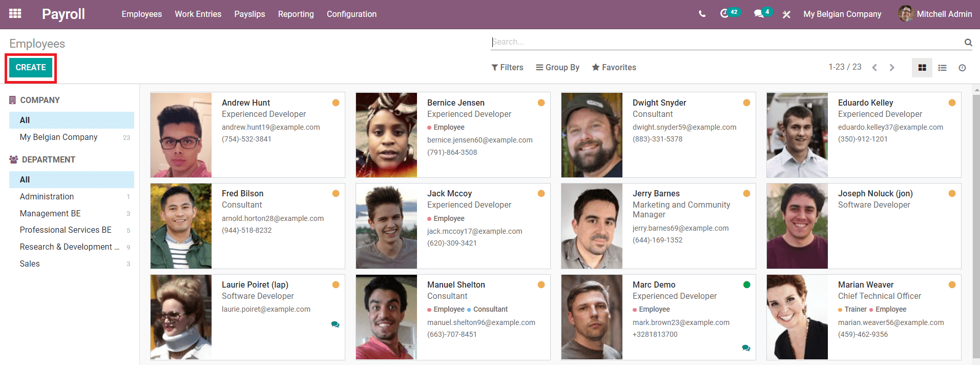Screen dimensions: 980x365
Task: Select My Belgian Company in Company filter
Action: point(58,137)
